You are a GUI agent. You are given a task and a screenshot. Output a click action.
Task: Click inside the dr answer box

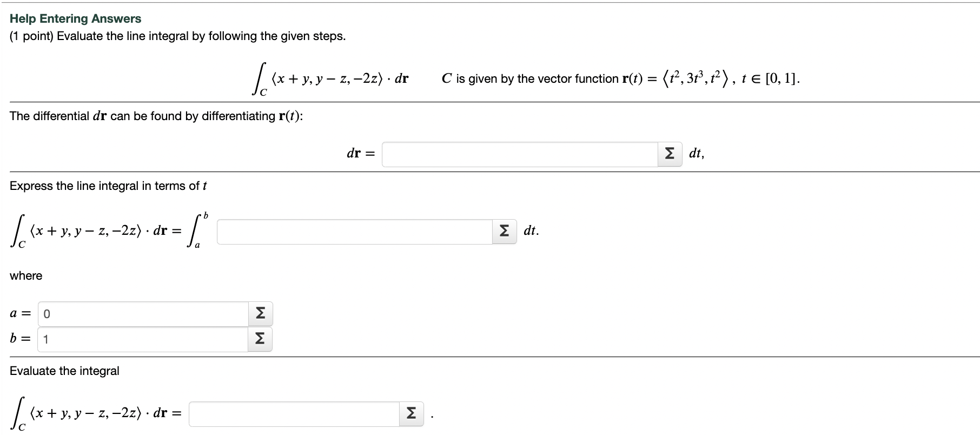[x=519, y=154]
